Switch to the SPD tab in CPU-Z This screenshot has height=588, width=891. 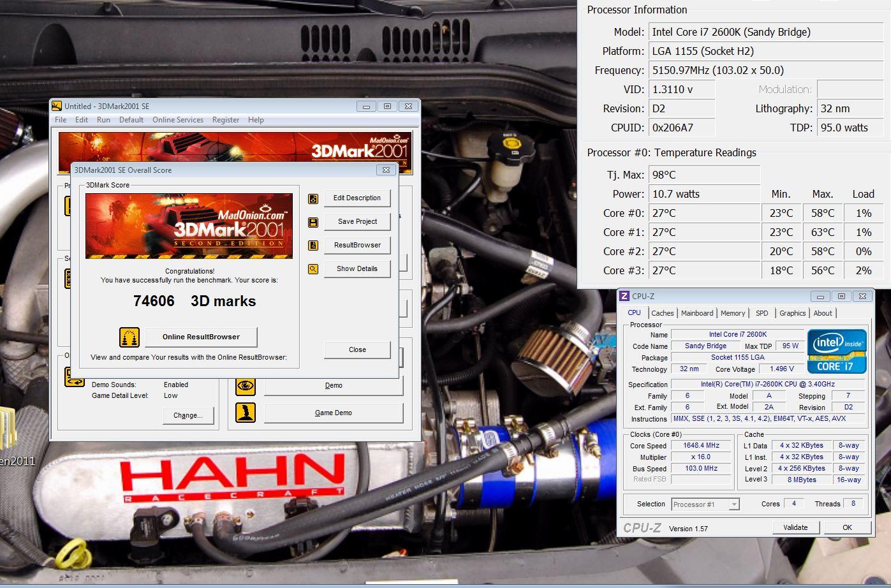(x=762, y=313)
